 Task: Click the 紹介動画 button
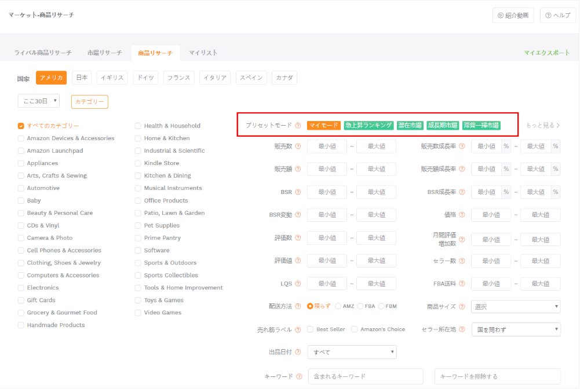(513, 16)
